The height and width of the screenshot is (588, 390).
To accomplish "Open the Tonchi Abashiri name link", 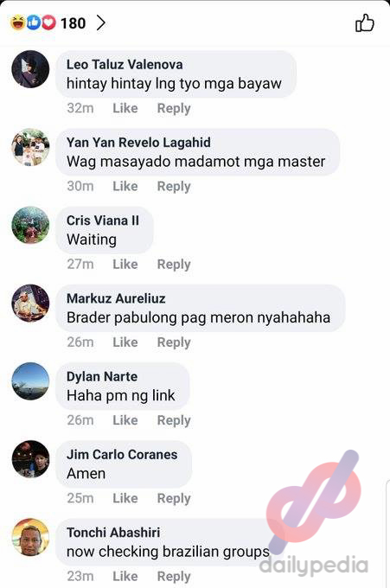I will (x=113, y=533).
